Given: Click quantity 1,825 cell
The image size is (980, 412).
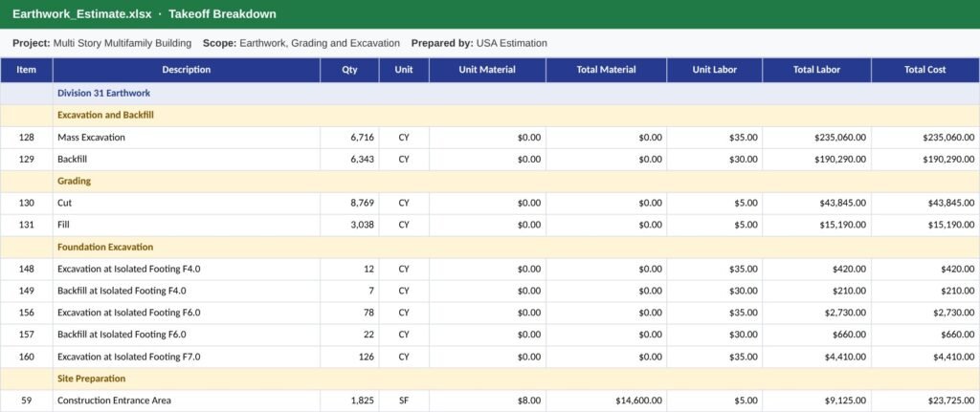Looking at the screenshot, I should (x=349, y=401).
